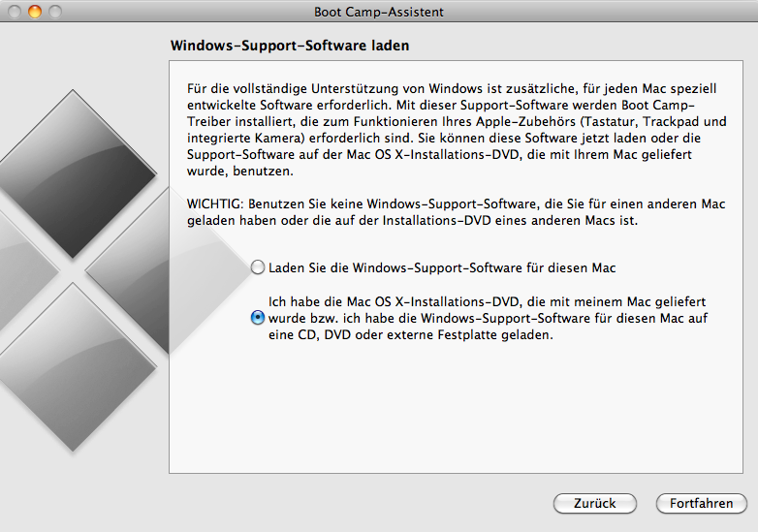Click empty title bar right of window title
Image resolution: width=758 pixels, height=532 pixels.
click(x=601, y=12)
